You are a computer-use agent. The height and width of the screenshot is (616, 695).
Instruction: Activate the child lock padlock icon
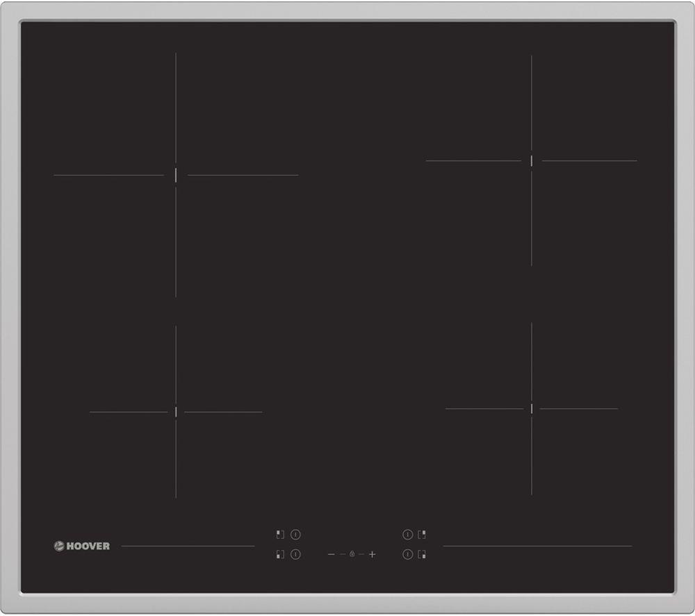pyautogui.click(x=352, y=554)
